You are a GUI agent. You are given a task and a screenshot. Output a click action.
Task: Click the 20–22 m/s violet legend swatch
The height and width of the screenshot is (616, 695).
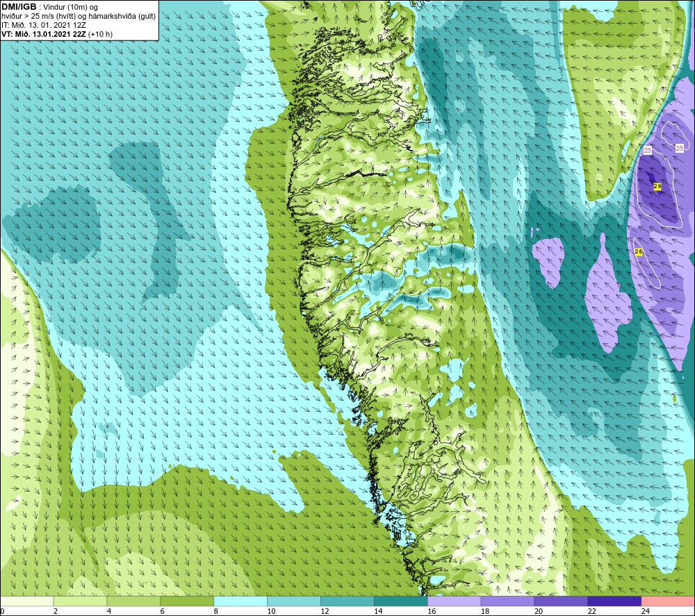coord(561,601)
